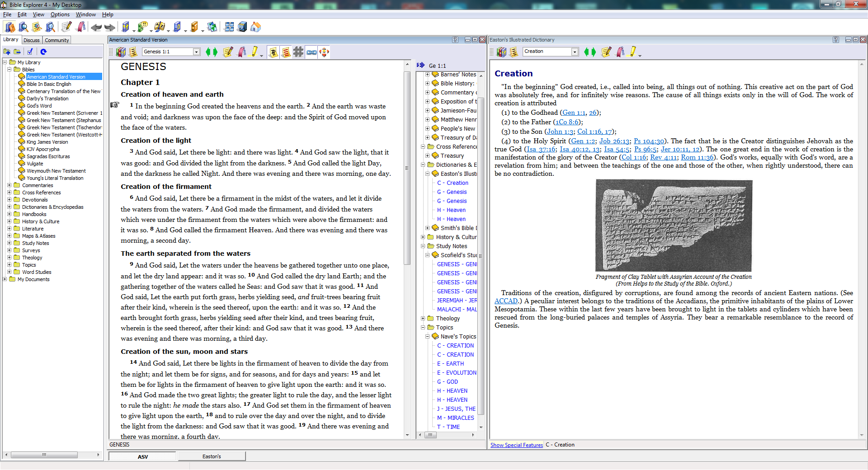Expand Smith's Bible Dictionary node in reference panel
Image resolution: width=868 pixels, height=470 pixels.
pos(427,228)
